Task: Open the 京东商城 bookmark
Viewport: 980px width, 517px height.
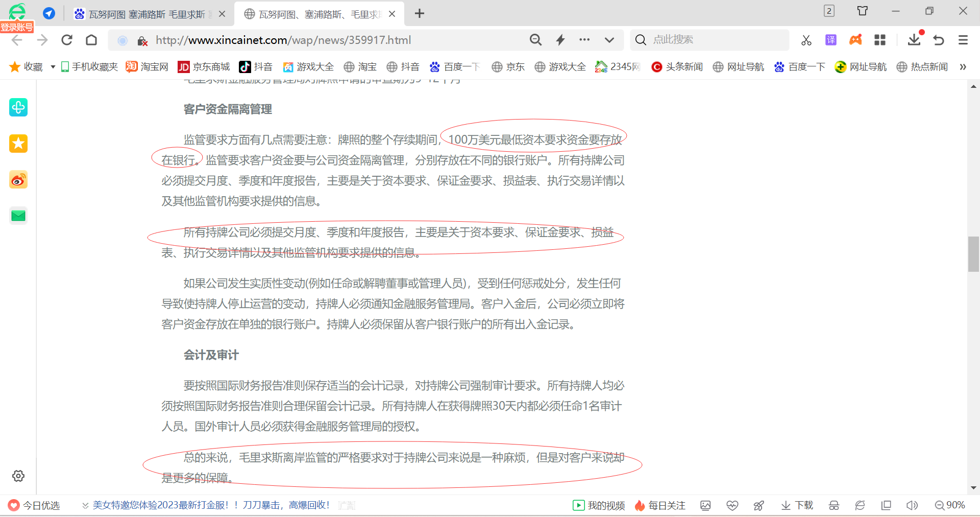Action: tap(204, 67)
